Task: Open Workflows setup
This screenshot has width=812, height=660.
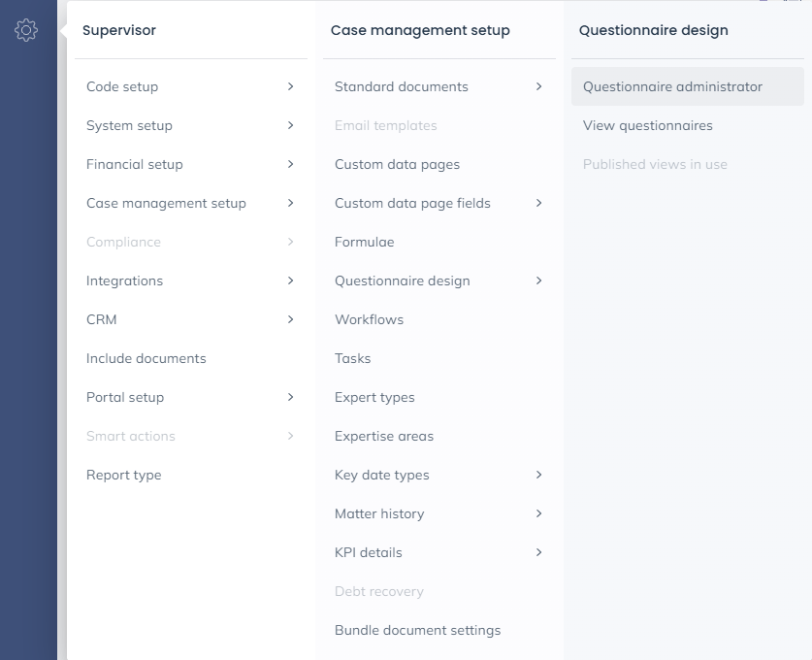Action: (369, 319)
